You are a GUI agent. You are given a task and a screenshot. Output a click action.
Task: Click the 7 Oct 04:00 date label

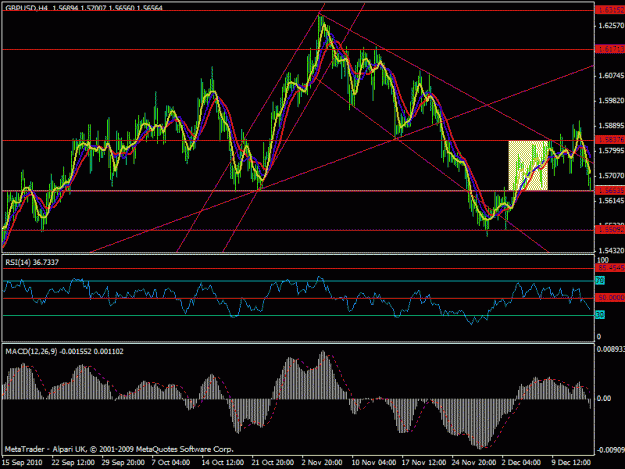point(171,463)
